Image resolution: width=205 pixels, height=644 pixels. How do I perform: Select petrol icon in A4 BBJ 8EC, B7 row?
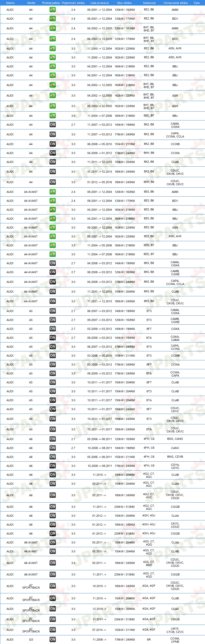53,116
